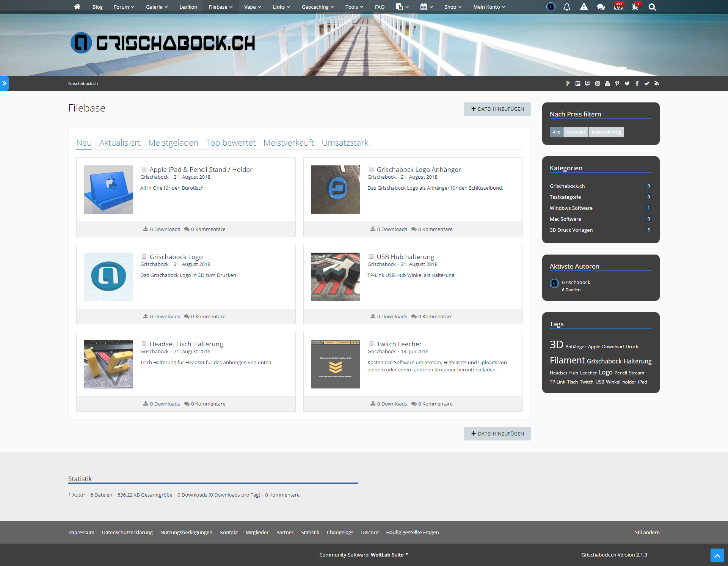
Task: Expand the Mein Konto menu
Action: 489,7
